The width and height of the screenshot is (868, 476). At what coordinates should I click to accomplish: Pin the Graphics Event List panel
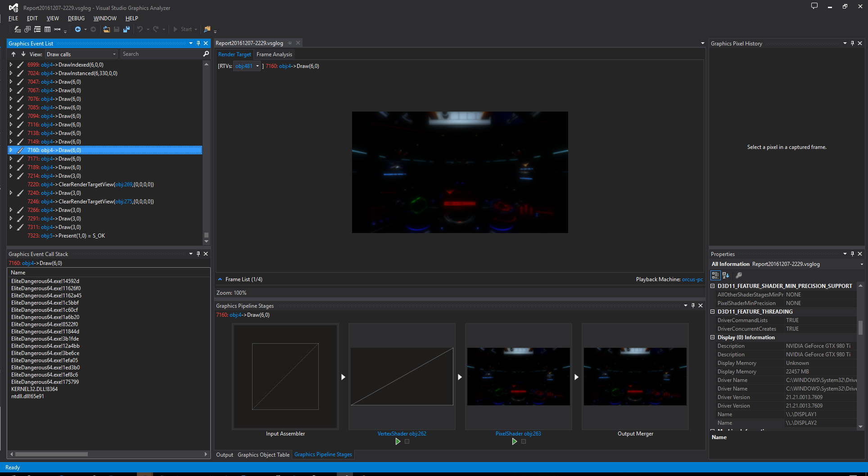tap(198, 43)
